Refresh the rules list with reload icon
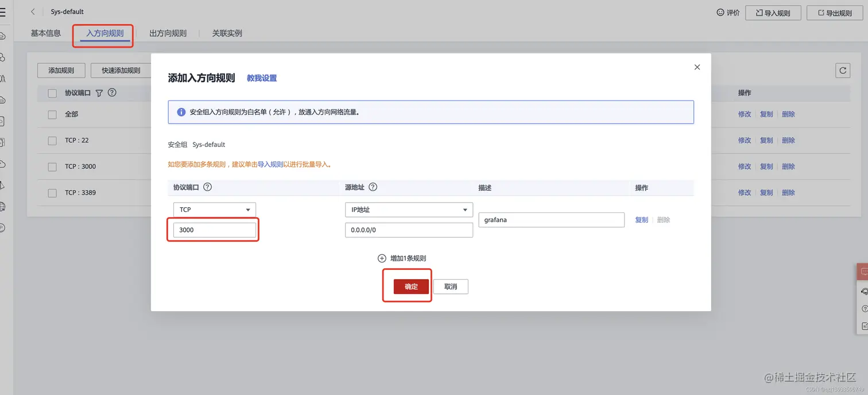The image size is (868, 395). (843, 71)
